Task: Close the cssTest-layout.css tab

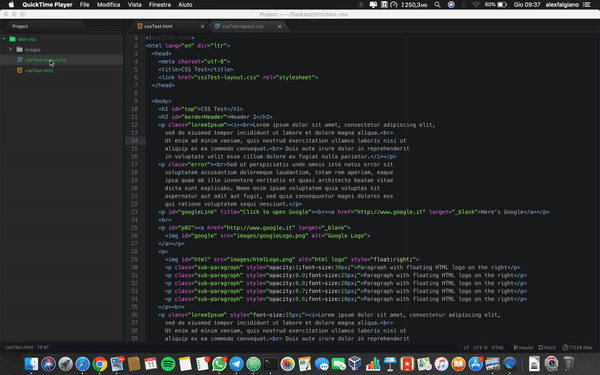Action: pos(279,26)
